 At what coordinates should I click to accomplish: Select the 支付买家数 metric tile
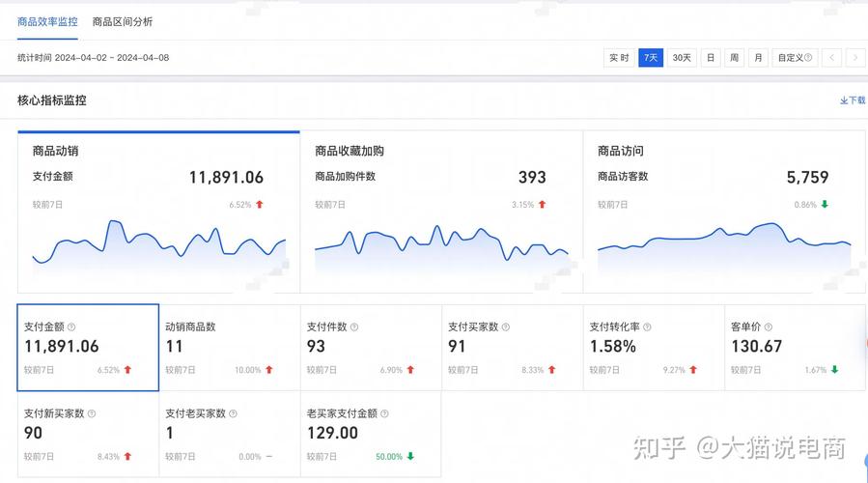point(513,348)
